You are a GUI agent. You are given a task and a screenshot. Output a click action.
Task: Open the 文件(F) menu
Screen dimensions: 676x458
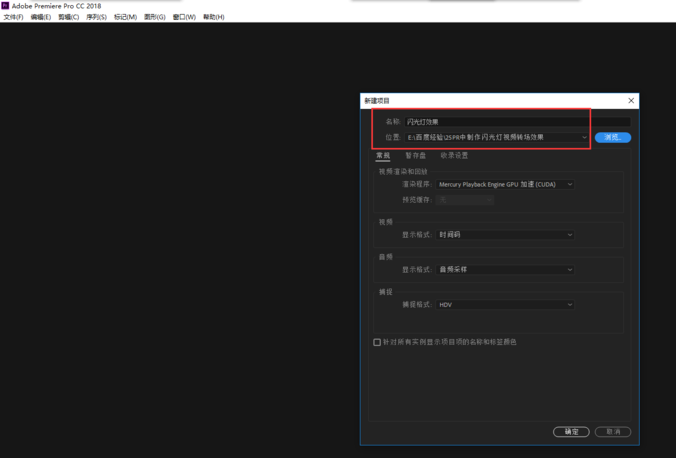click(13, 17)
